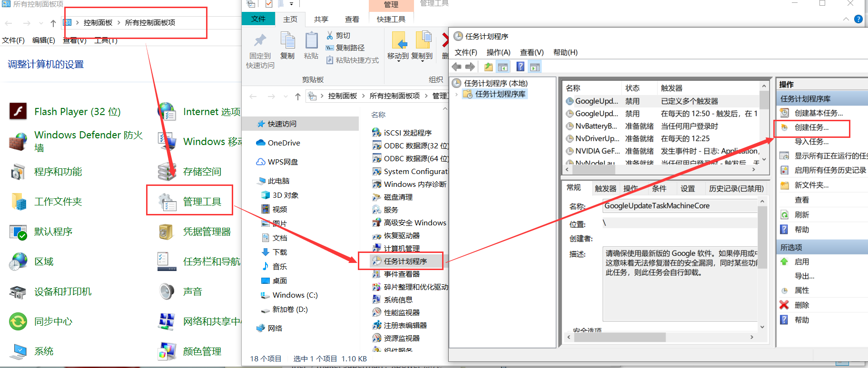The image size is (868, 368).
Task: Click 复制路径 in the ribbon
Action: click(345, 48)
